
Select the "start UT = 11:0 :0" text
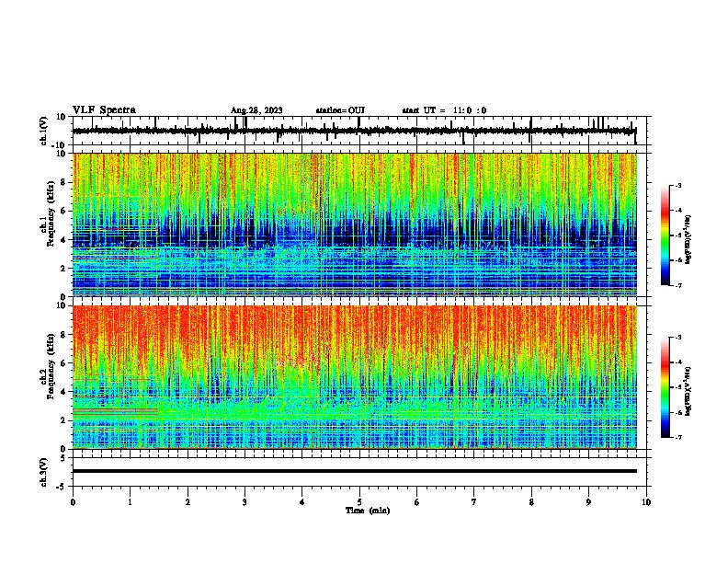coord(444,110)
